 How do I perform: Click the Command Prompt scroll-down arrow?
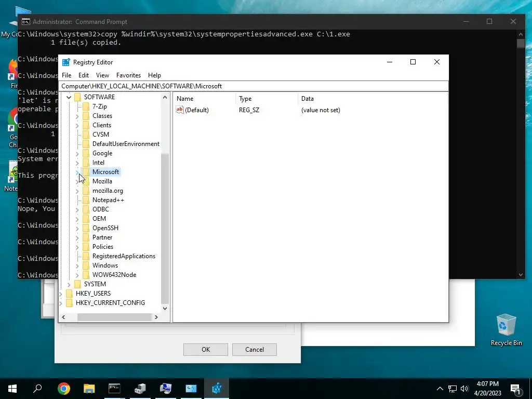(x=521, y=274)
